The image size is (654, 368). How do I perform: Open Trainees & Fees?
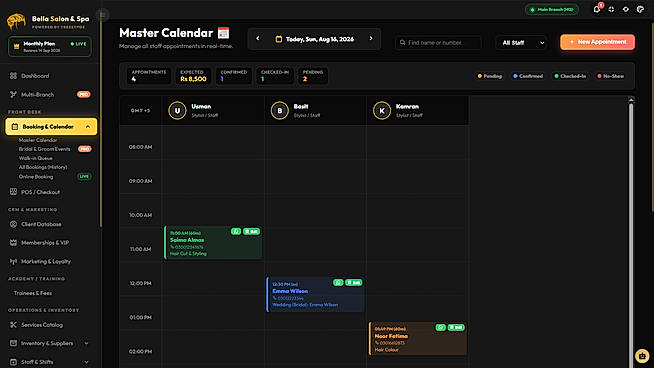click(33, 293)
